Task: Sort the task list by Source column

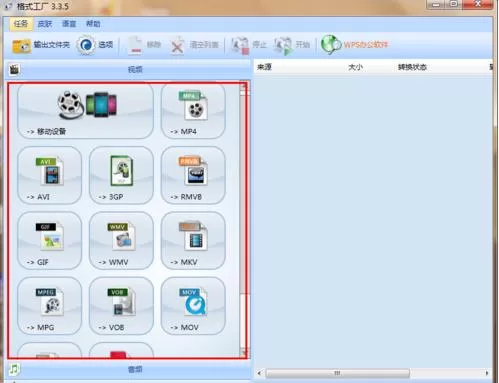Action: [x=264, y=67]
